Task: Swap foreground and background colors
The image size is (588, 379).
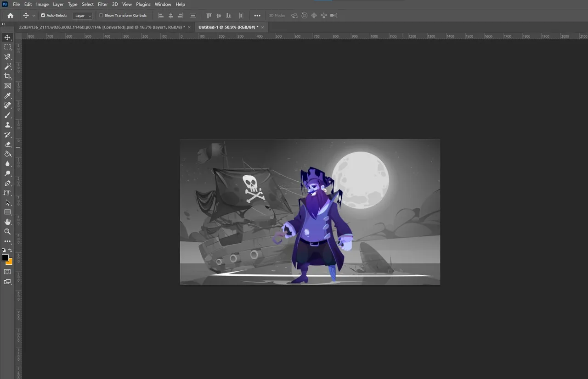Action: coord(10,250)
